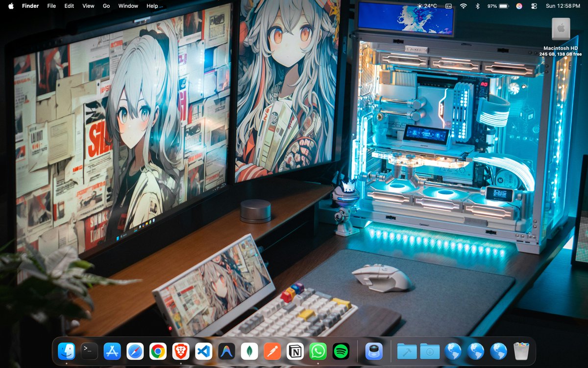588x368 pixels.
Task: Open the MongoDB Compass leaf icon
Action: coord(249,351)
